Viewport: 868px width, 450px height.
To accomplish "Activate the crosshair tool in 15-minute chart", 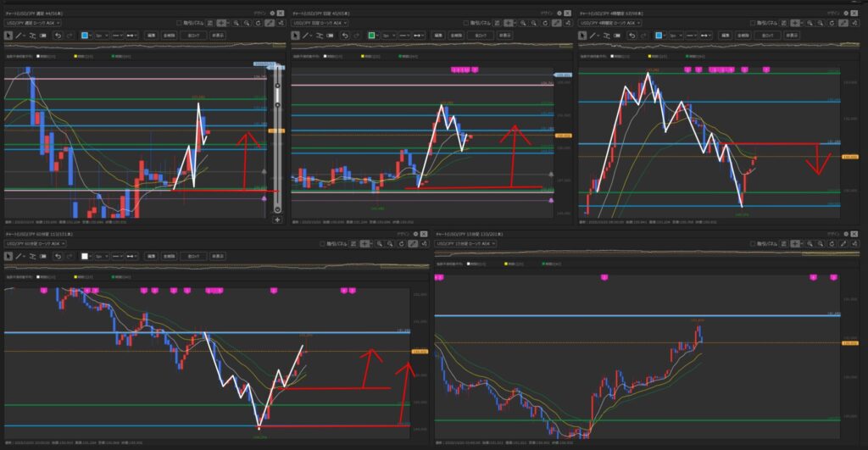I will pos(797,243).
